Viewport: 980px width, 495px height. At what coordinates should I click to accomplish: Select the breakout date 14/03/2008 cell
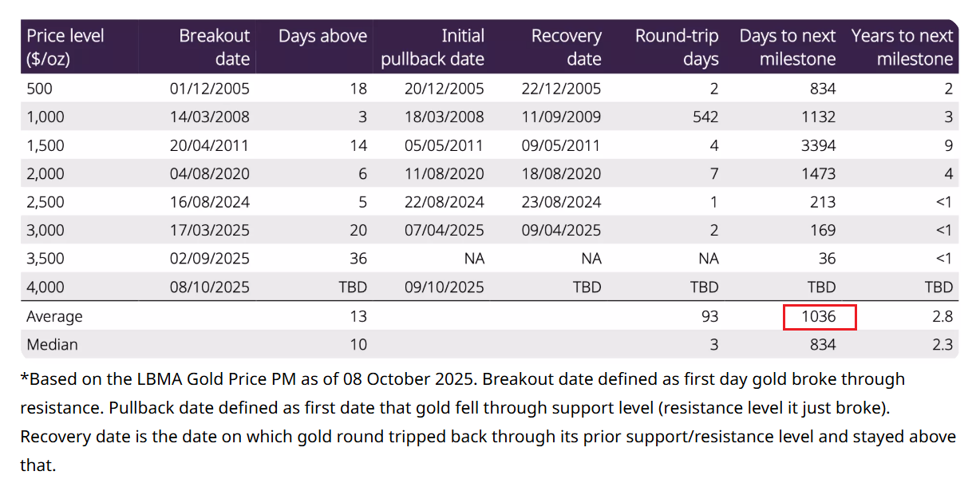209,117
